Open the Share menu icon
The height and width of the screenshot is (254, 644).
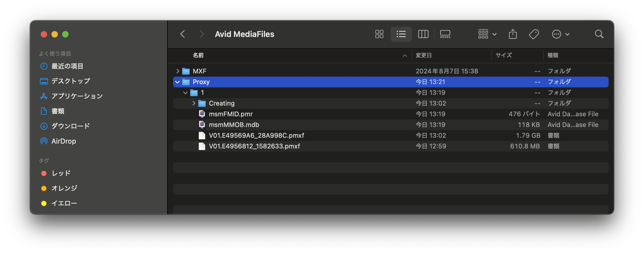click(513, 34)
